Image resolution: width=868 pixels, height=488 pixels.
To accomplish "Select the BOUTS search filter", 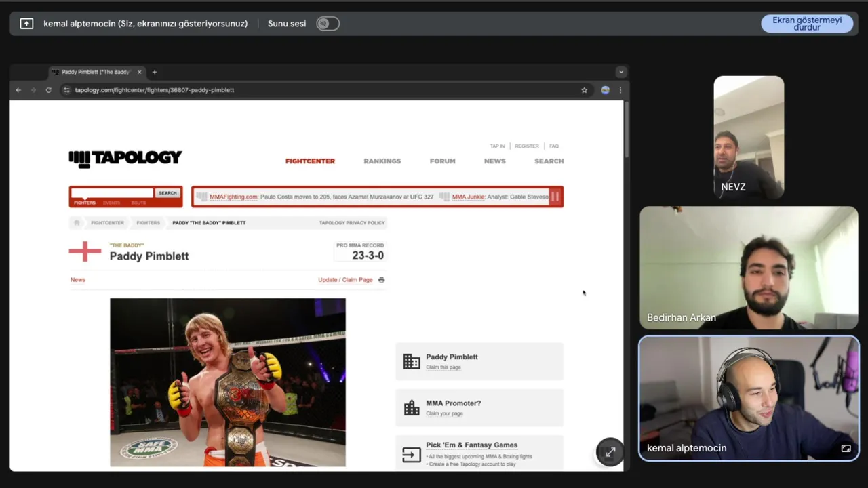I will [138, 203].
